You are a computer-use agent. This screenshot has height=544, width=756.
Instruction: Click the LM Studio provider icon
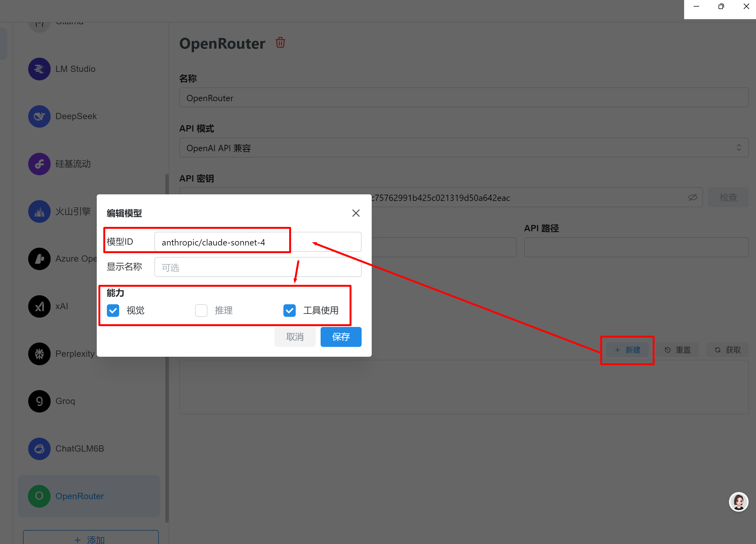(x=39, y=69)
